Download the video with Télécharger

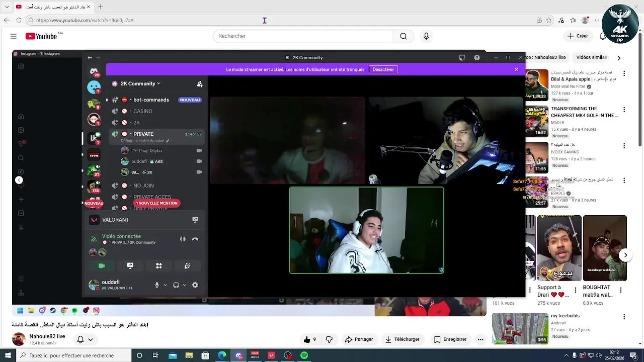click(x=402, y=339)
